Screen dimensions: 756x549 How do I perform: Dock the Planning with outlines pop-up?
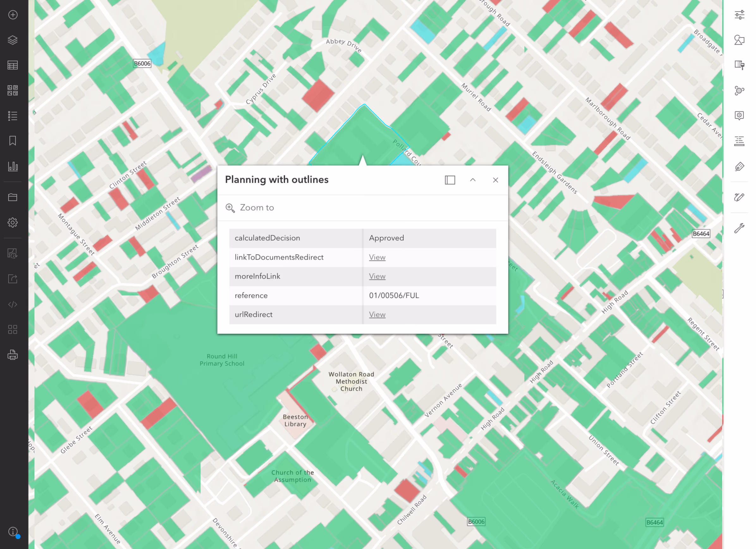coord(450,180)
